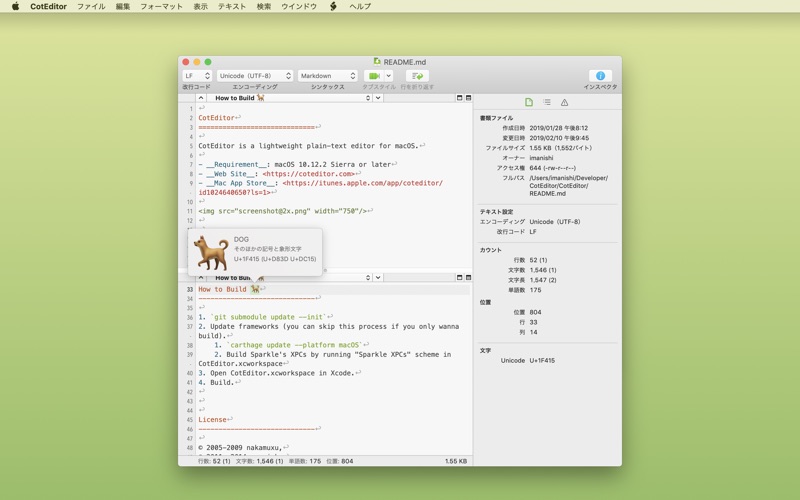Viewport: 800px width, 500px height.
Task: Close the top split editor pane
Action: [x=459, y=98]
